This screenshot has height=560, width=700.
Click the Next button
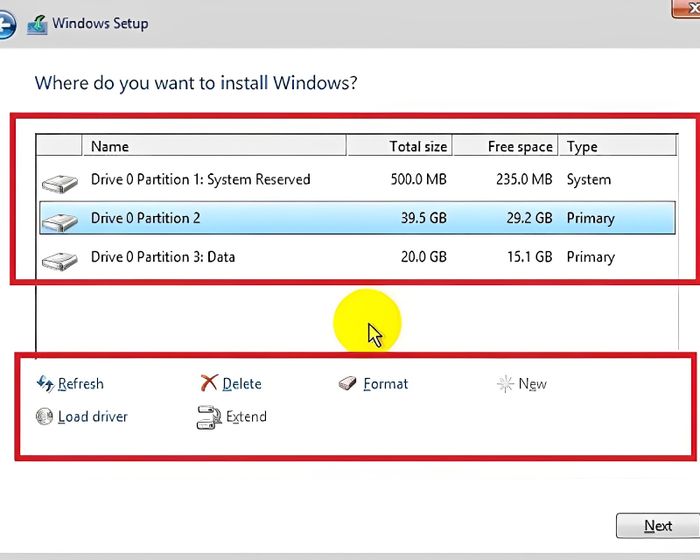click(658, 526)
